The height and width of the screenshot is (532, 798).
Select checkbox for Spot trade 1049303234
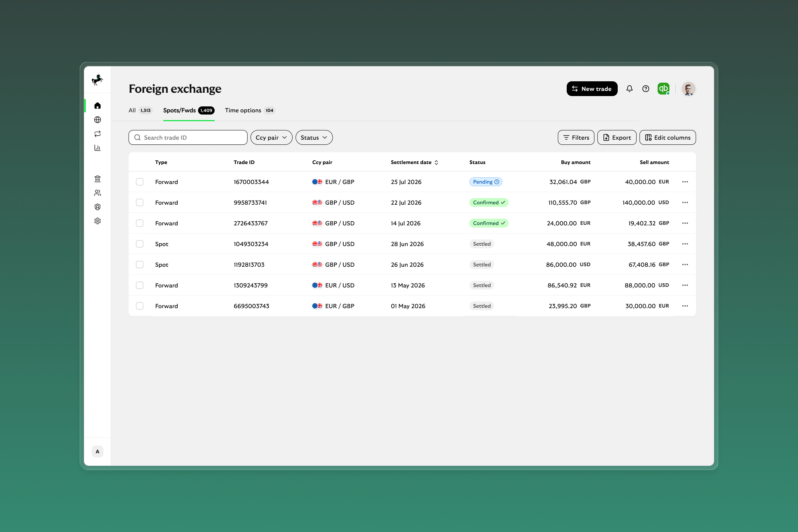coord(140,244)
